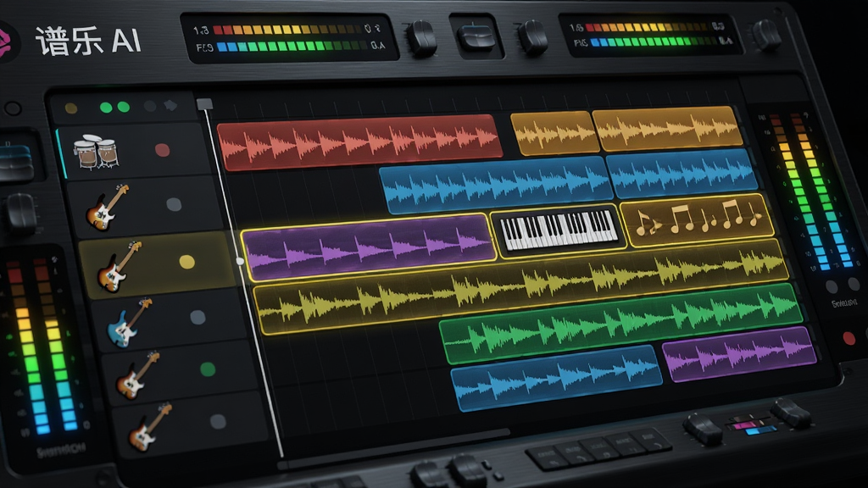Toggle the green dot on the guitar track

[208, 369]
